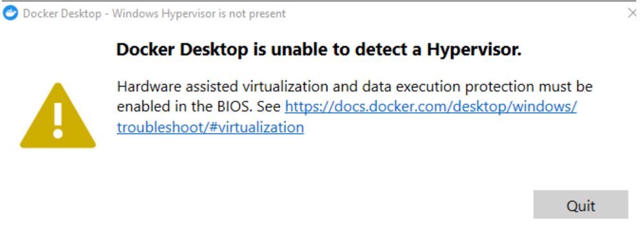Click the word 'BIOS' in the message
The height and width of the screenshot is (233, 644).
click(x=236, y=107)
